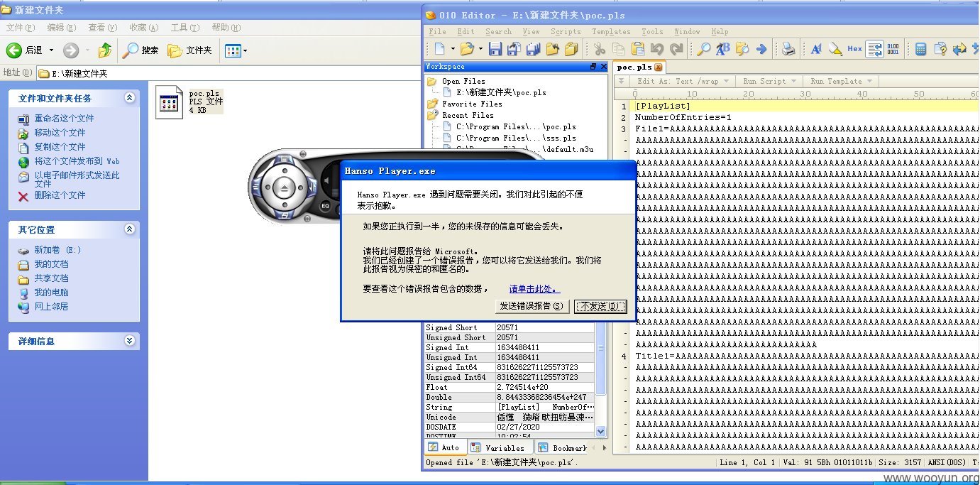Open Replace with the AB icon
The height and width of the screenshot is (485, 980).
(723, 49)
